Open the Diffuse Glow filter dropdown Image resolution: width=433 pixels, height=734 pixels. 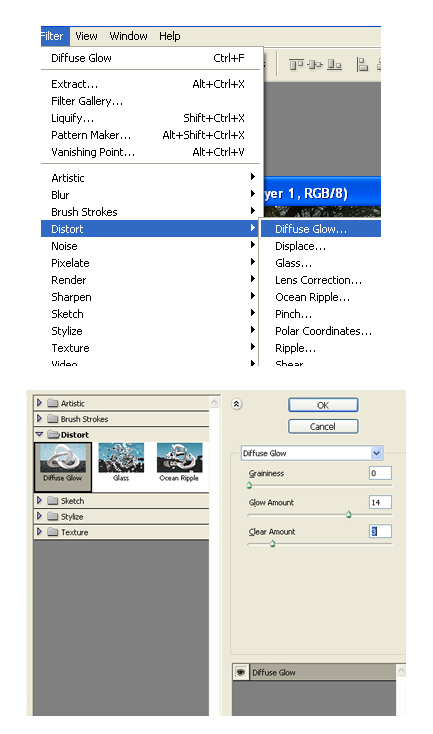(x=376, y=453)
